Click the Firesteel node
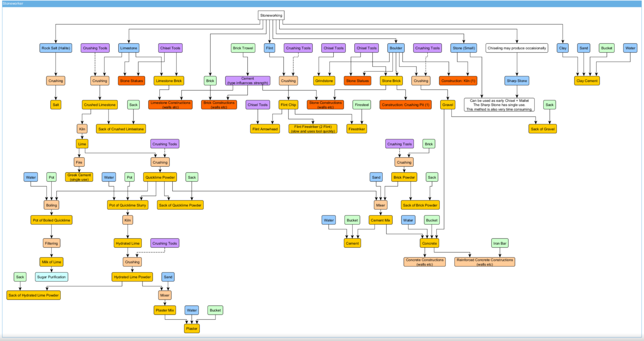 (x=362, y=105)
